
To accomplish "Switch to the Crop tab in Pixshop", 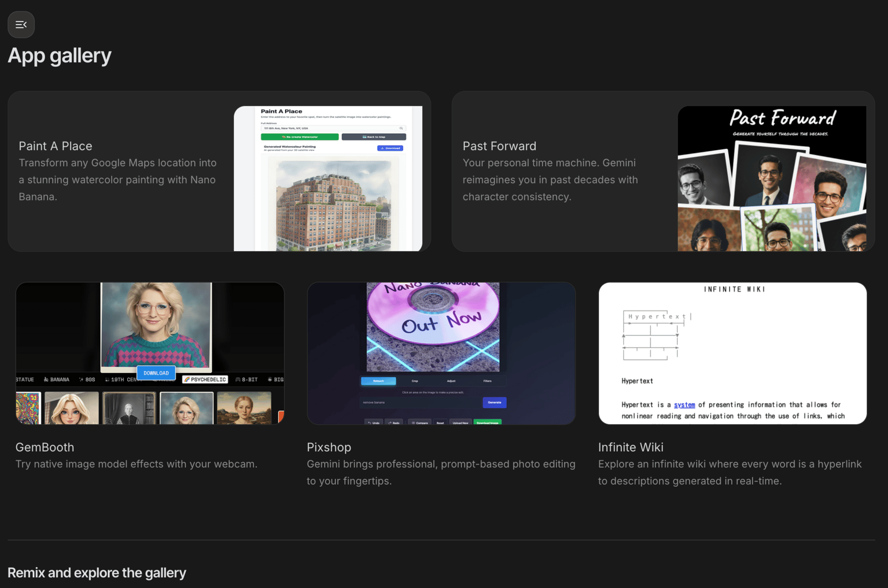I will coord(415,381).
